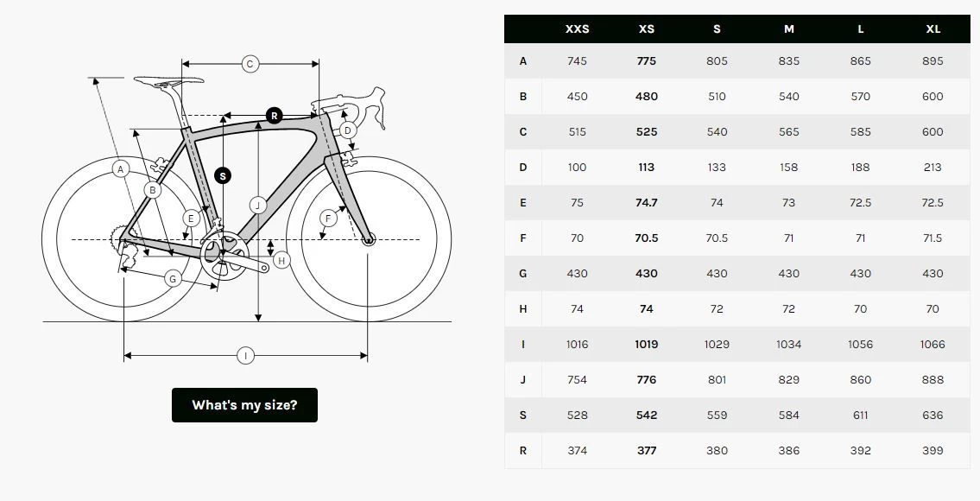
Task: Click row label A in the table
Action: tap(522, 61)
